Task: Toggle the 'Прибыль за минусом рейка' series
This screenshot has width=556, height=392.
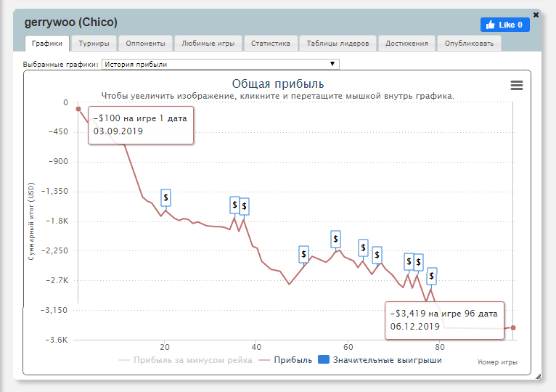Action: pyautogui.click(x=185, y=360)
